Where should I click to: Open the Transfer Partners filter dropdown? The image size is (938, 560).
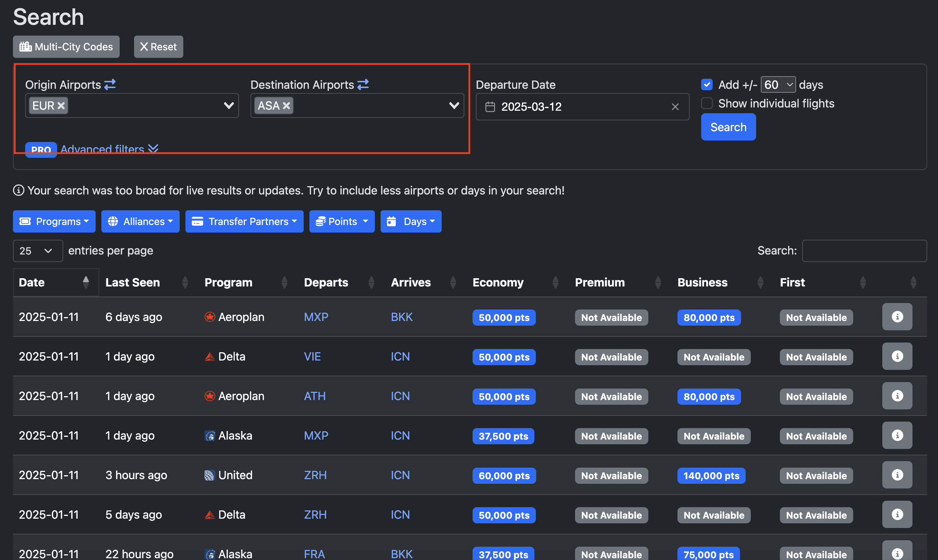(x=244, y=221)
